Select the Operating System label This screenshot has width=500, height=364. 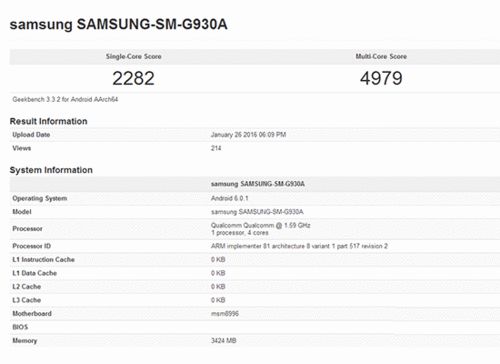pyautogui.click(x=40, y=198)
